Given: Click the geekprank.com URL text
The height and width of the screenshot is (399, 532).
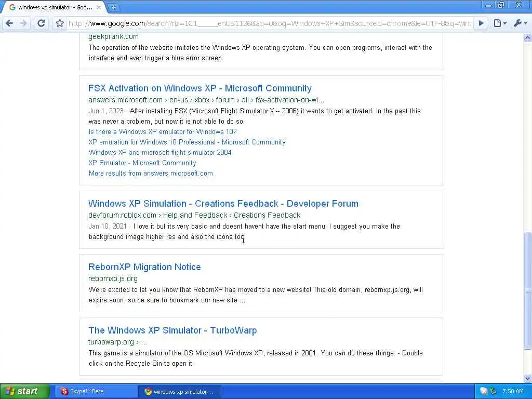Looking at the screenshot, I should coord(113,37).
